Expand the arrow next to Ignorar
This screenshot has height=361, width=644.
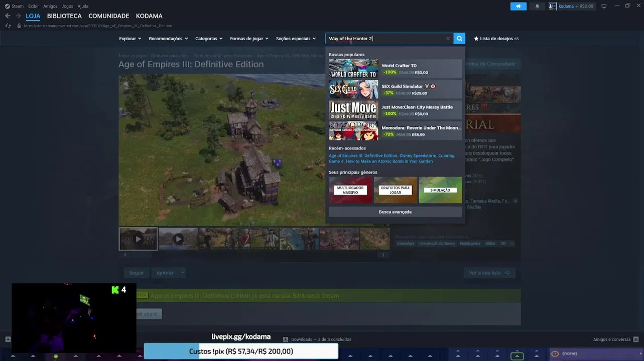pos(182,273)
